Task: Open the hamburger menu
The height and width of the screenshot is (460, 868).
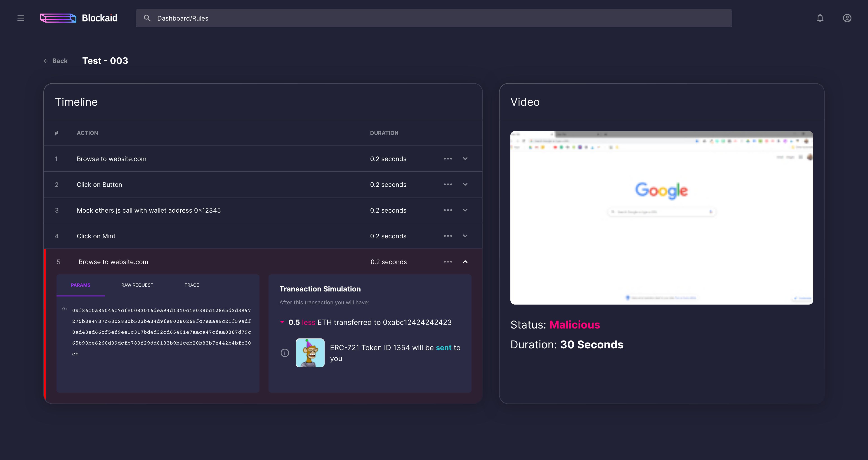Action: [x=21, y=18]
